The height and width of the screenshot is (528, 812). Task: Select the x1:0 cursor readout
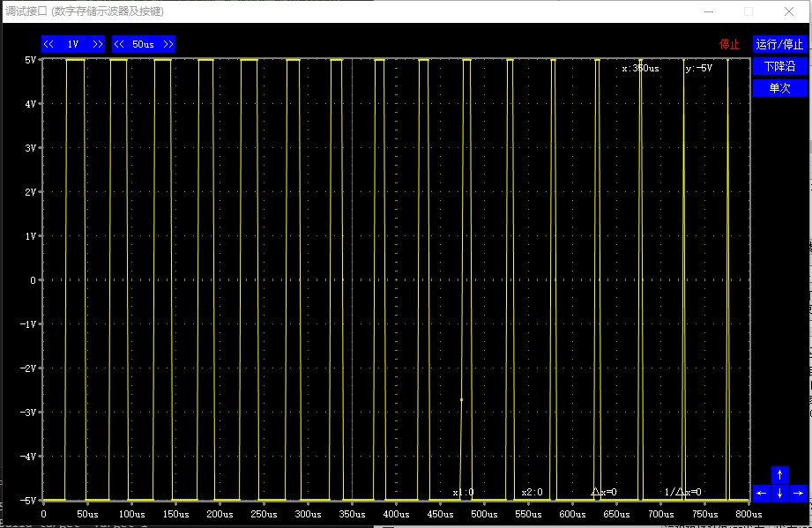tap(463, 492)
